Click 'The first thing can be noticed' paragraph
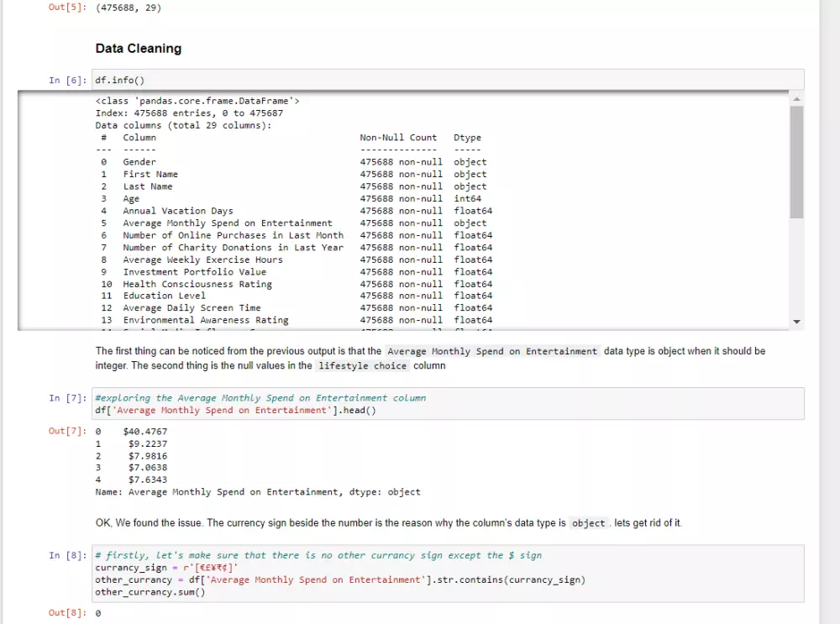This screenshot has height=624, width=840. pyautogui.click(x=430, y=359)
